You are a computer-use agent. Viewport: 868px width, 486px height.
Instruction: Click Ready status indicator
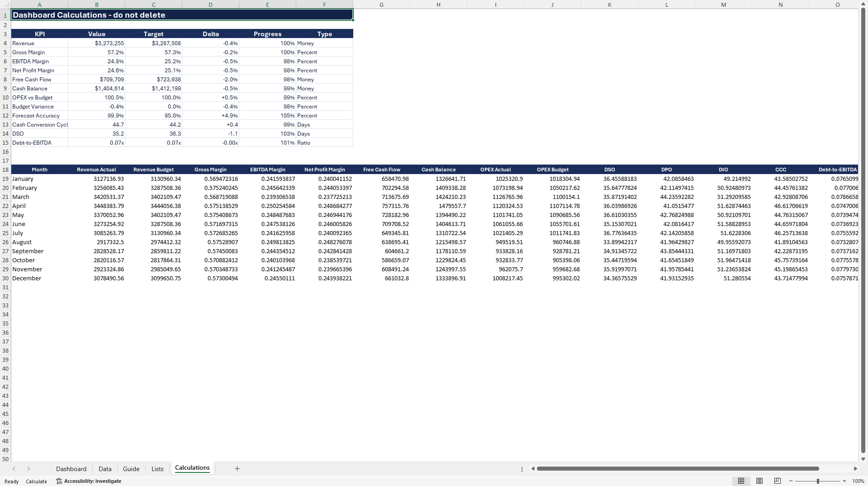click(x=12, y=481)
